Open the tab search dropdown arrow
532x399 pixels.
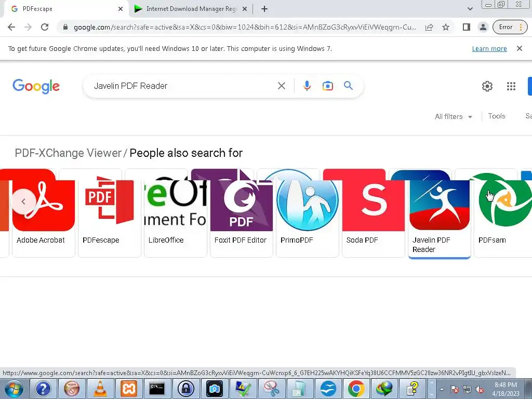click(470, 9)
